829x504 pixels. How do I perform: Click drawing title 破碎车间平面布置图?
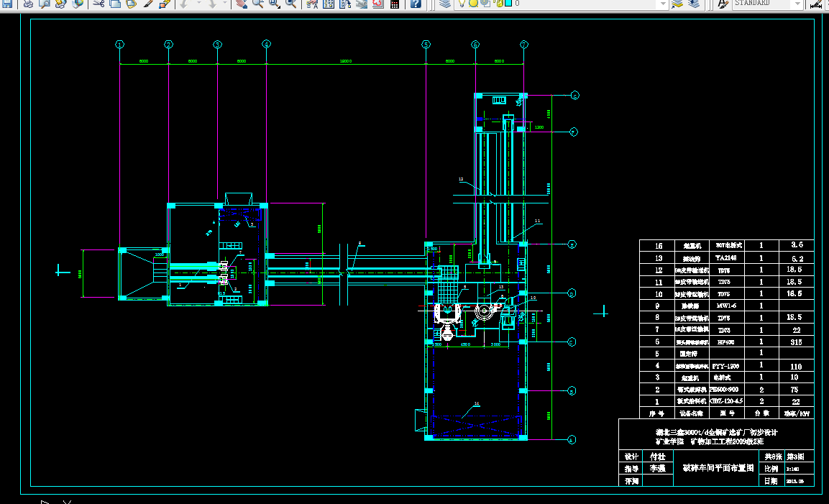click(718, 468)
